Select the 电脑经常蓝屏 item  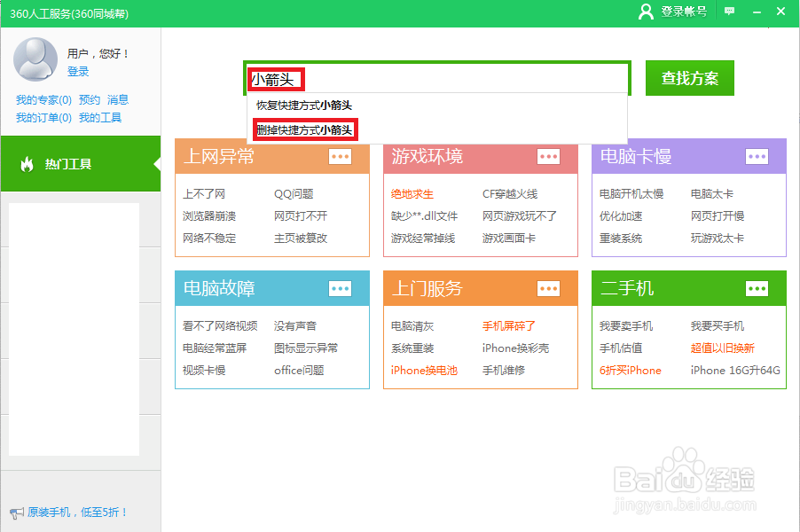click(215, 348)
